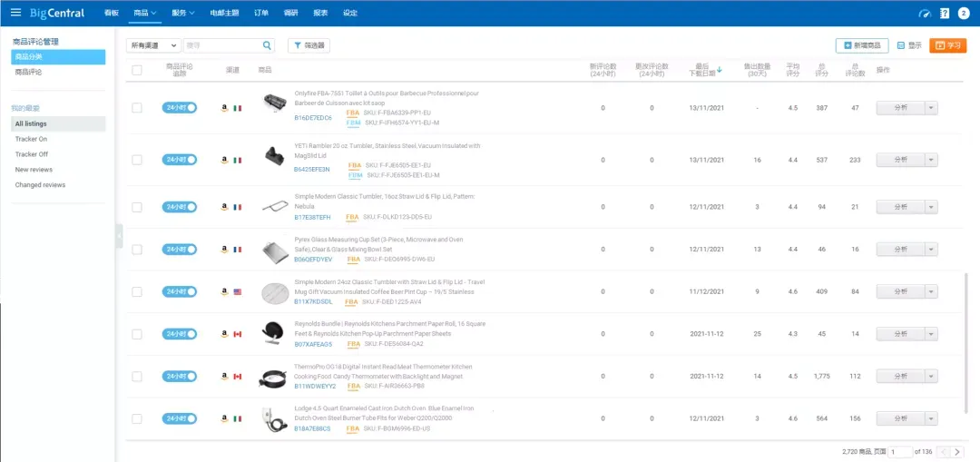Toggle the 24小时 tracker for the Lodge row
The width and height of the screenshot is (980, 462).
tap(180, 418)
